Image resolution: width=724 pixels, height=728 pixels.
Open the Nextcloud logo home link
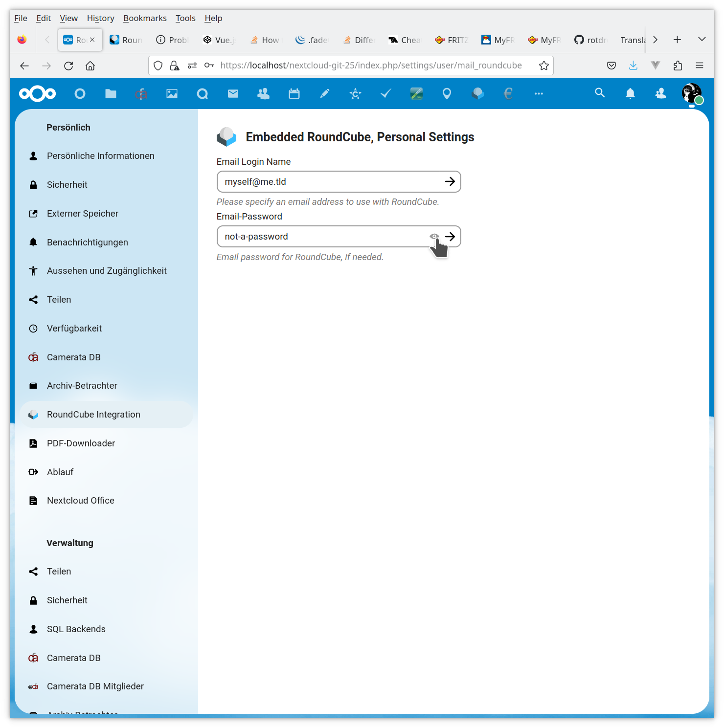pyautogui.click(x=38, y=93)
